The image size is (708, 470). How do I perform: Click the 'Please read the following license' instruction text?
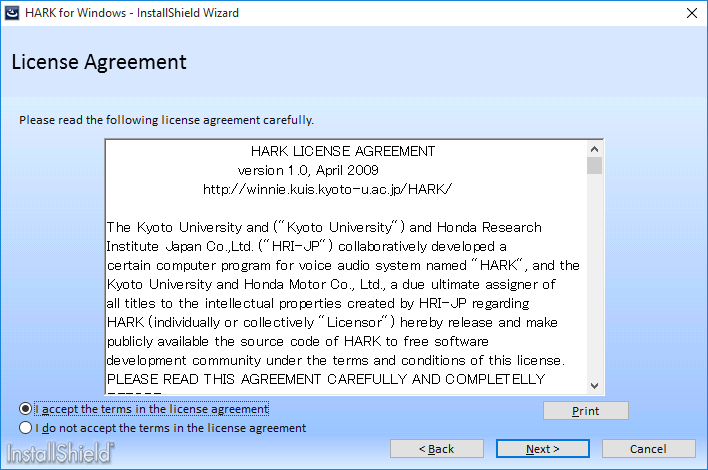166,120
